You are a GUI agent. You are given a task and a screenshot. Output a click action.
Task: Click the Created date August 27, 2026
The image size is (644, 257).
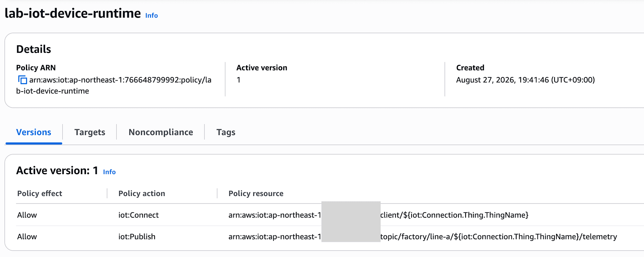(526, 80)
